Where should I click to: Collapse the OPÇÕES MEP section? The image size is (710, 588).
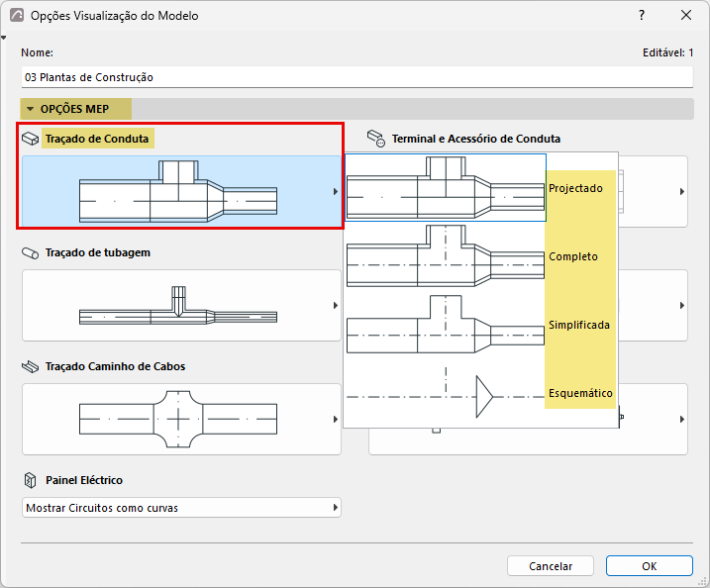pos(31,109)
